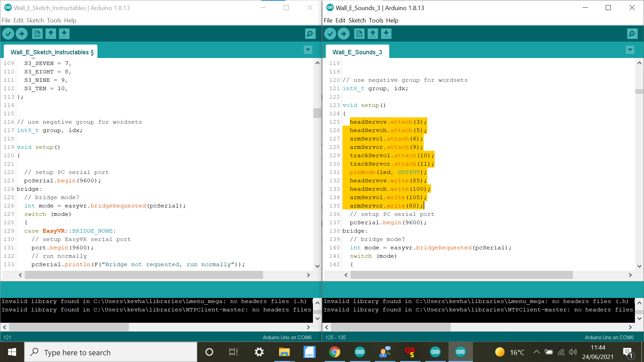644x362 pixels.
Task: Create new sketch in Wall_E_Sketch_Instructables window
Action: pyautogui.click(x=37, y=34)
